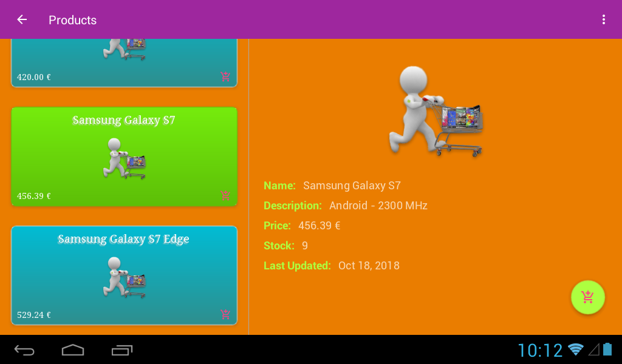Screen dimensions: 622x364
Task: Click the Last Updated: label
Action: (297, 265)
